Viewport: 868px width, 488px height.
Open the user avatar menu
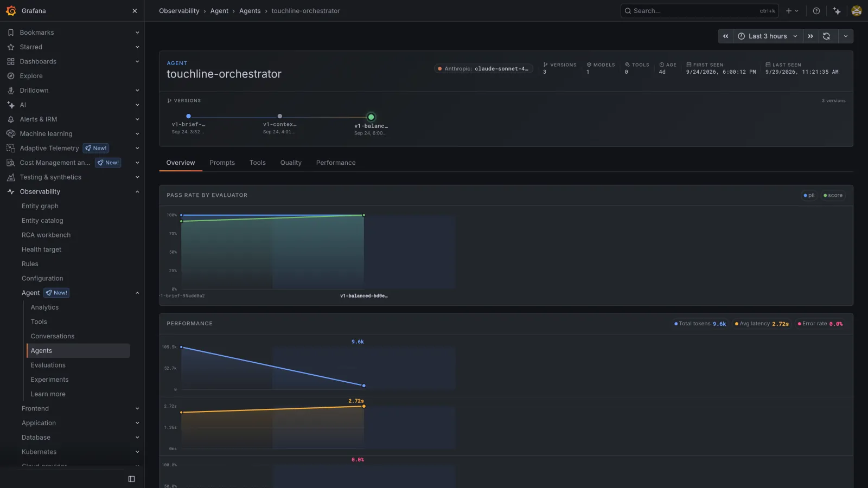(x=857, y=11)
